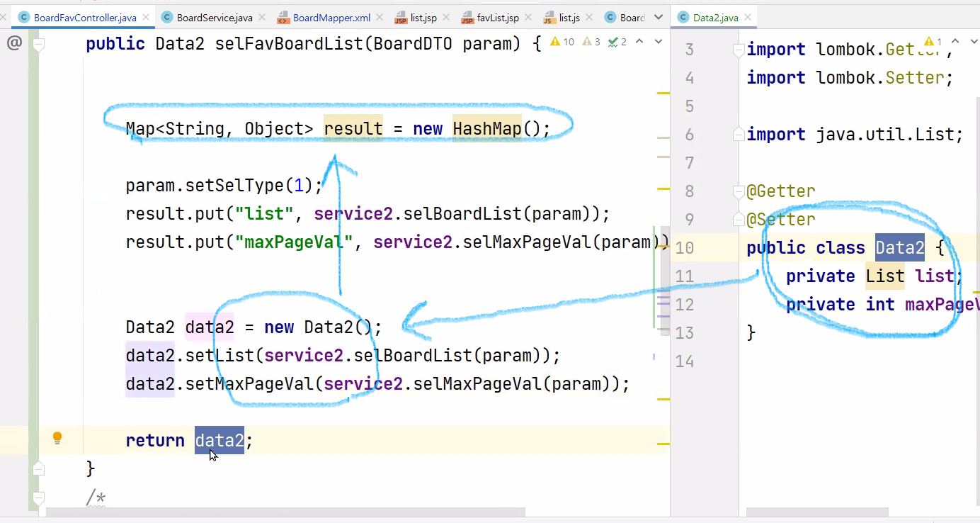Click the import lombok.Setter line
980x523 pixels.
850,78
